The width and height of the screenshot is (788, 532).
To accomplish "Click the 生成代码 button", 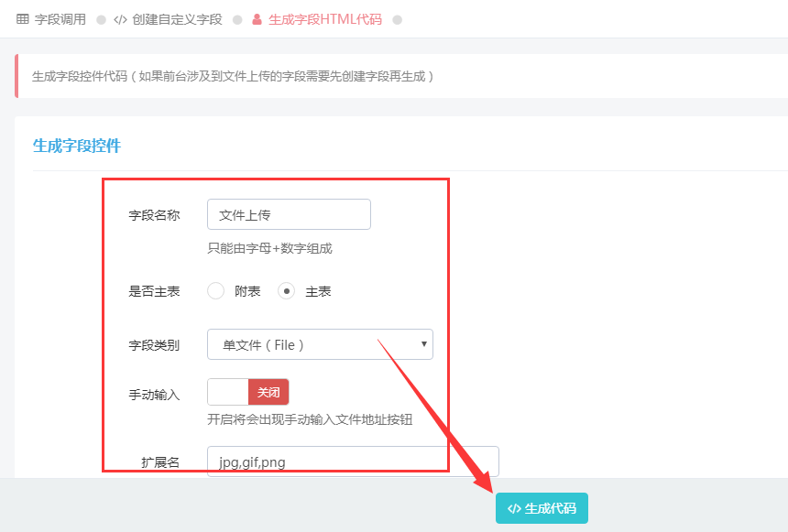I will [x=542, y=508].
